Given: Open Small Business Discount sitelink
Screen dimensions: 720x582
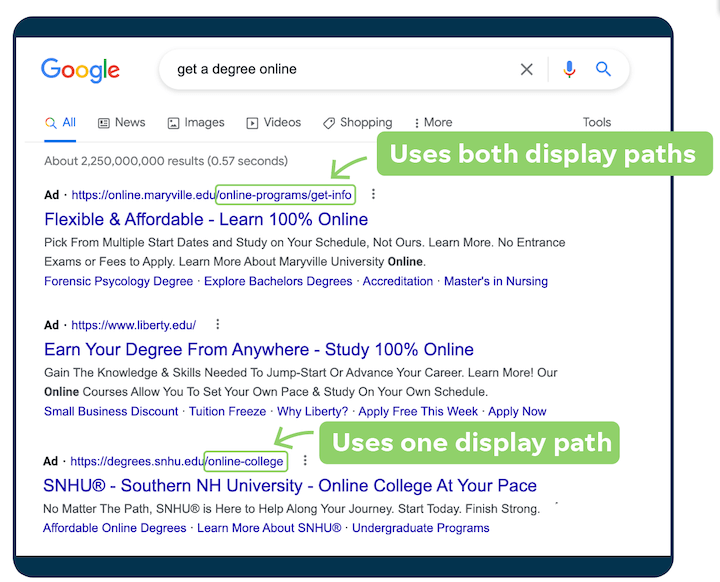Looking at the screenshot, I should [111, 411].
